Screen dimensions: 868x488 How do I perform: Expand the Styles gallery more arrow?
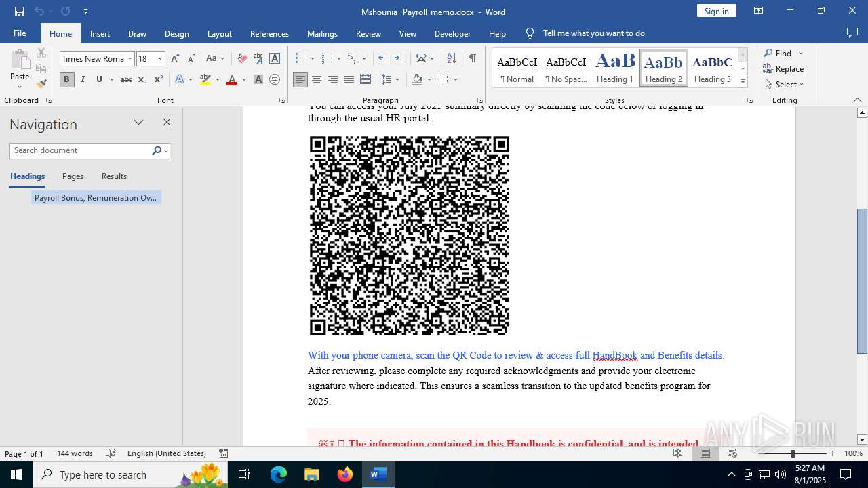[x=743, y=81]
